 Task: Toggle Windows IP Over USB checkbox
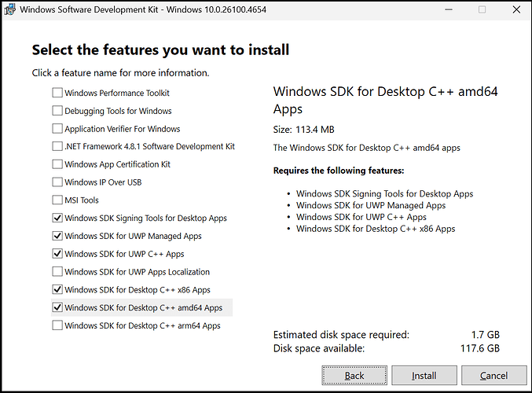(x=57, y=182)
